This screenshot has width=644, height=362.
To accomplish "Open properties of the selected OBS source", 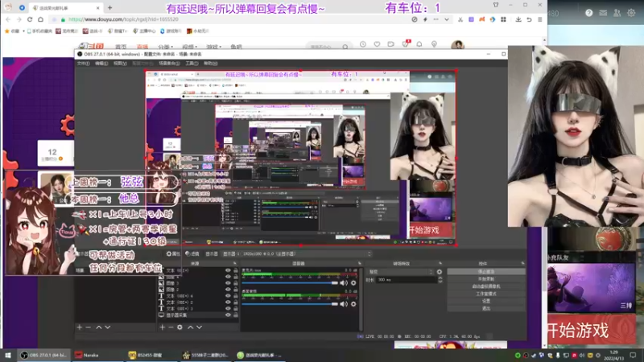I will (x=173, y=253).
